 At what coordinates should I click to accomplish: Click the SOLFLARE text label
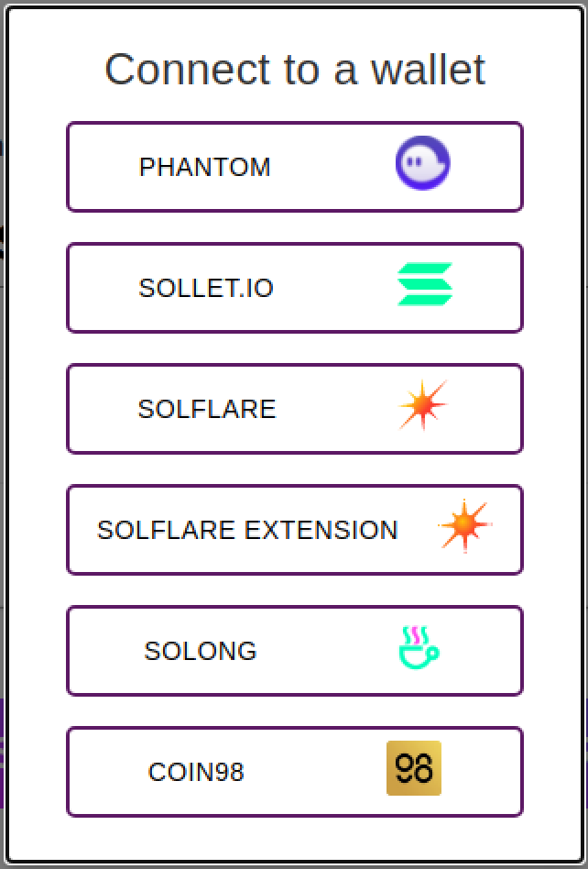click(x=208, y=410)
